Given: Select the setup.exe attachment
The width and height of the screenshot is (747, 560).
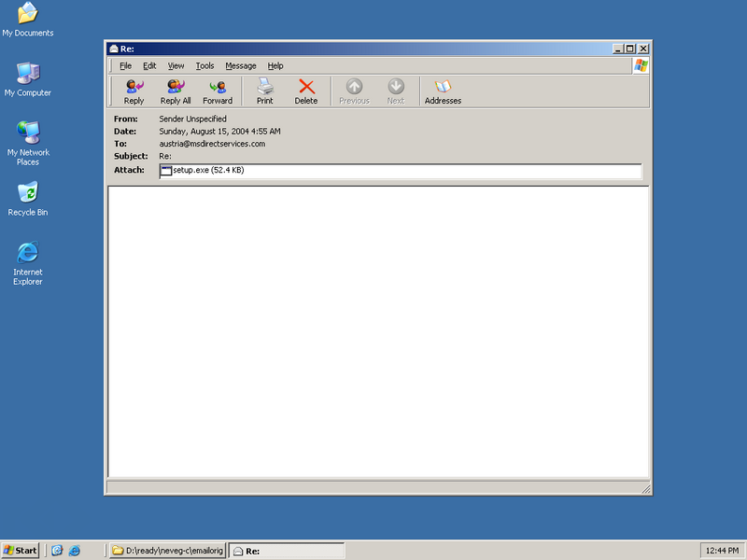Looking at the screenshot, I should pos(203,171).
